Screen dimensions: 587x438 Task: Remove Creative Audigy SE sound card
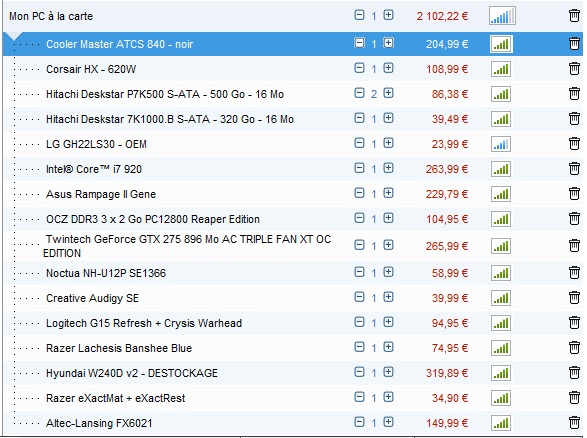click(x=574, y=298)
